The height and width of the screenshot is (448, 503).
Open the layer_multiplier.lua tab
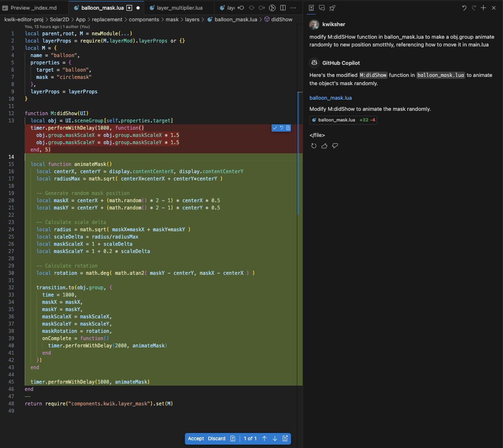pos(179,8)
